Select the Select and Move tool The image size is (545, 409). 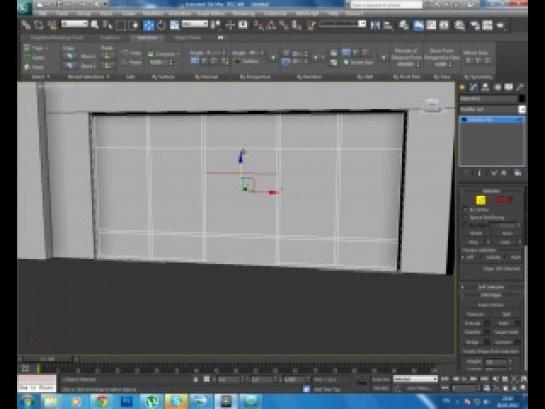pos(149,25)
